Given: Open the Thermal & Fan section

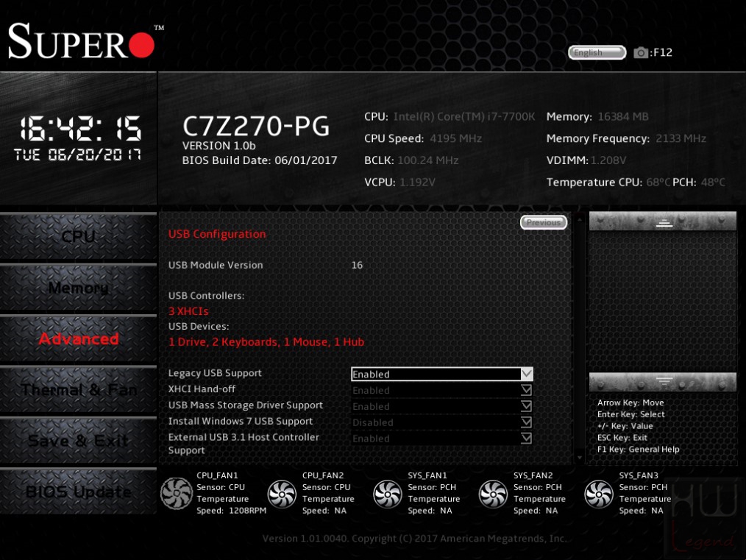Looking at the screenshot, I should (78, 390).
